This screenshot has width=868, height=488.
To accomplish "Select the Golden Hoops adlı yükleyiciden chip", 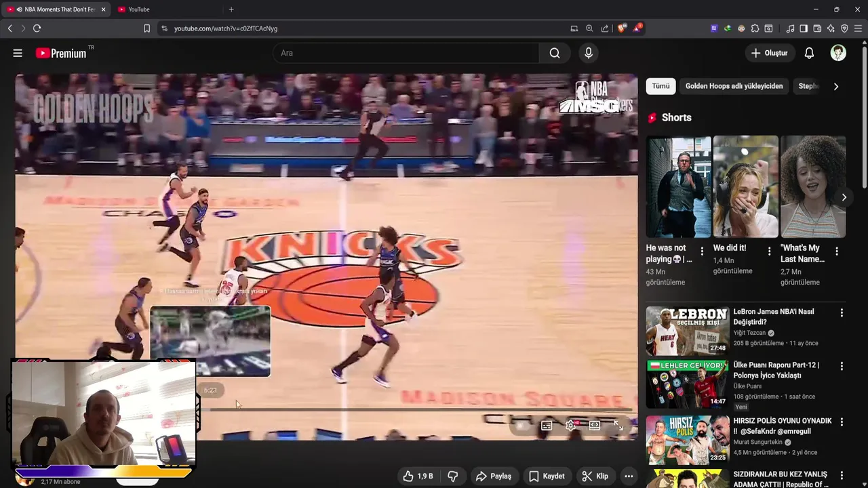I will pyautogui.click(x=734, y=86).
